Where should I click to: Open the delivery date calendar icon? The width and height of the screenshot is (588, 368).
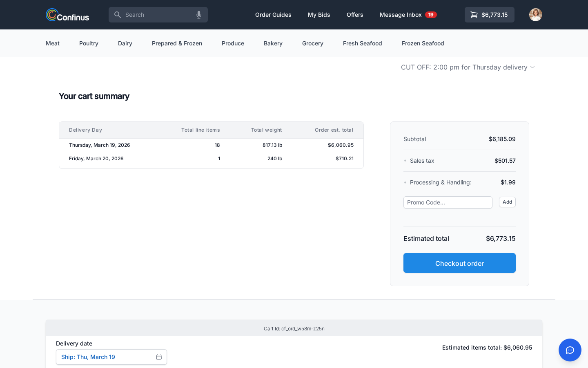coord(159,357)
